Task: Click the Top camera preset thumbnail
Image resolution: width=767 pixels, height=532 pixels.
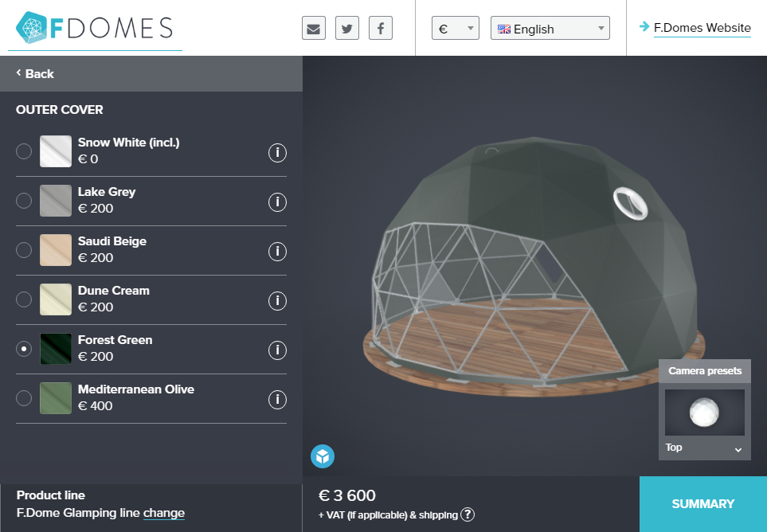Action: 704,413
